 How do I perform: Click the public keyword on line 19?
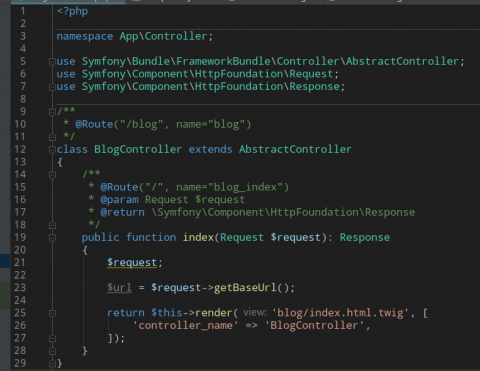100,237
